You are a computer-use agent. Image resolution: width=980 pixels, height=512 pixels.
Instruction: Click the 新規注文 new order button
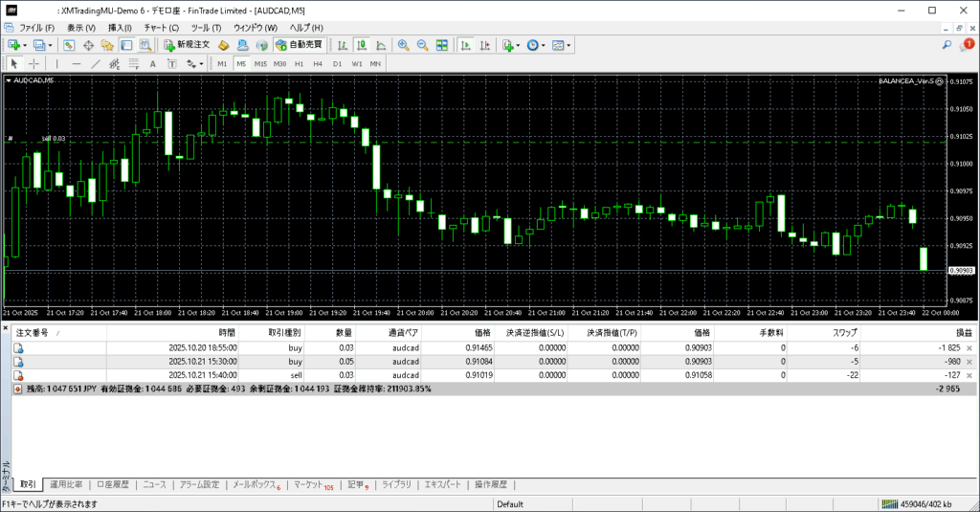click(187, 45)
